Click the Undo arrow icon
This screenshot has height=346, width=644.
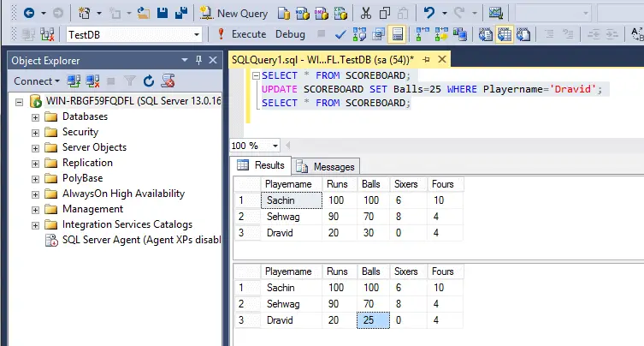pos(429,13)
